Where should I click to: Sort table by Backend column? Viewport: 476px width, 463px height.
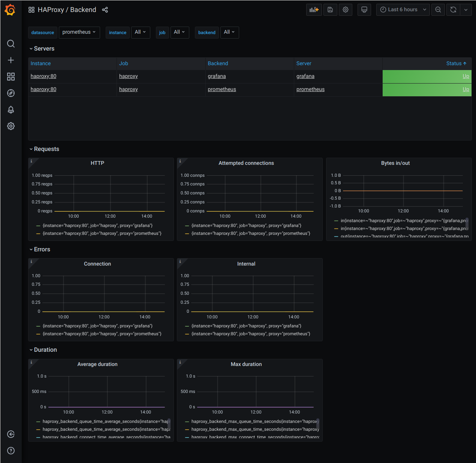pyautogui.click(x=218, y=64)
